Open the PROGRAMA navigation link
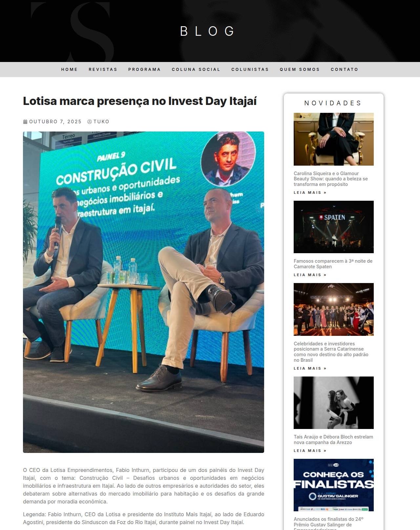Viewport: 420px width, 530px height. [144, 70]
